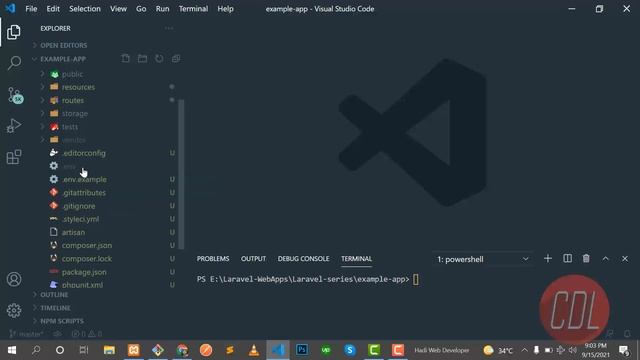Image resolution: width=640 pixels, height=360 pixels.
Task: Open the Help menu
Action: click(x=225, y=9)
